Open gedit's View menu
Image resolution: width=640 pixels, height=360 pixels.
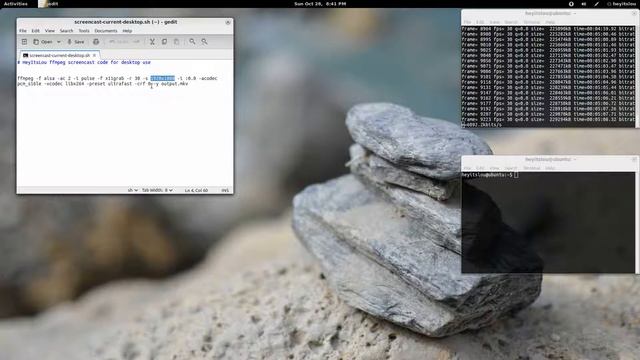[x=50, y=31]
